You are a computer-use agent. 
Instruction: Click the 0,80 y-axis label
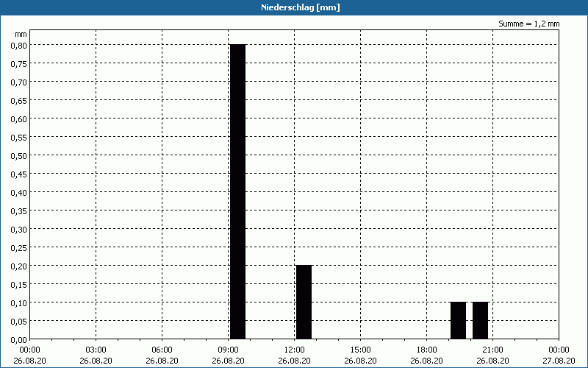click(x=19, y=45)
